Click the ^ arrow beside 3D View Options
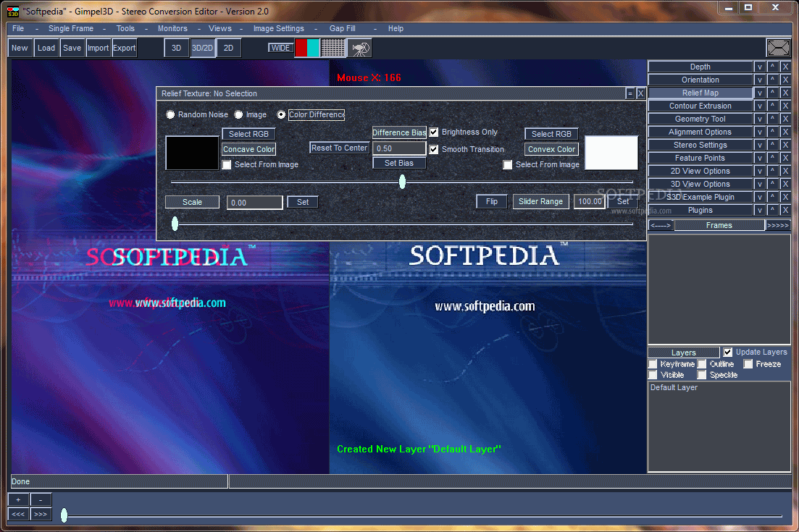Screen dimensions: 799x532 772,184
